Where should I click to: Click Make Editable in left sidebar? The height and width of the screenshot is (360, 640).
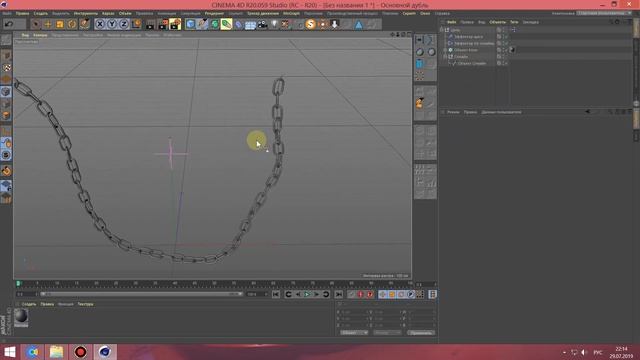point(6,40)
